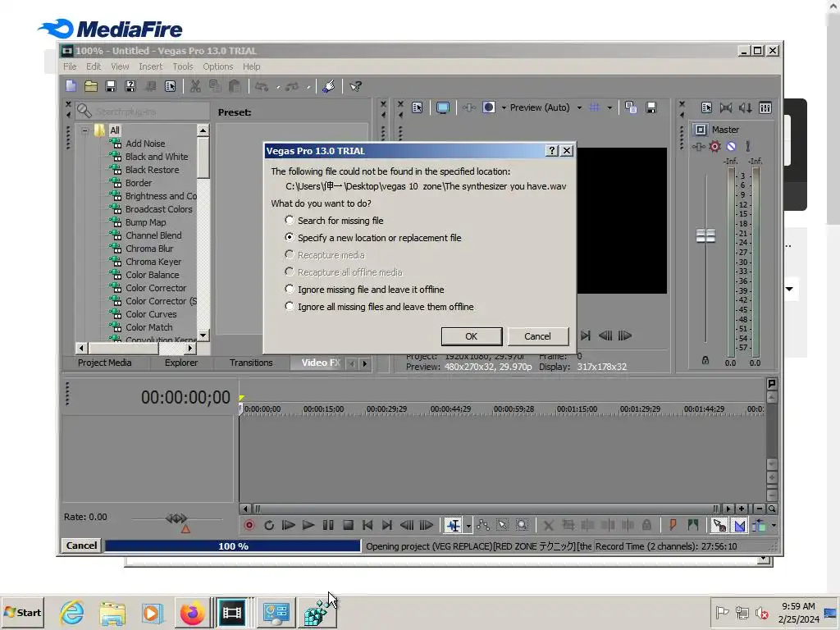Switch to the Project Media tab

[104, 363]
